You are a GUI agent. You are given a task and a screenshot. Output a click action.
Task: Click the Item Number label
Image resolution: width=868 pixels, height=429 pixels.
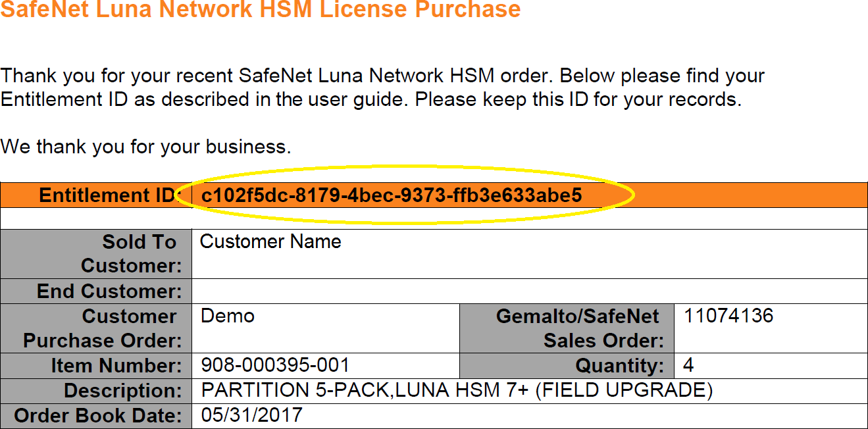coord(116,365)
